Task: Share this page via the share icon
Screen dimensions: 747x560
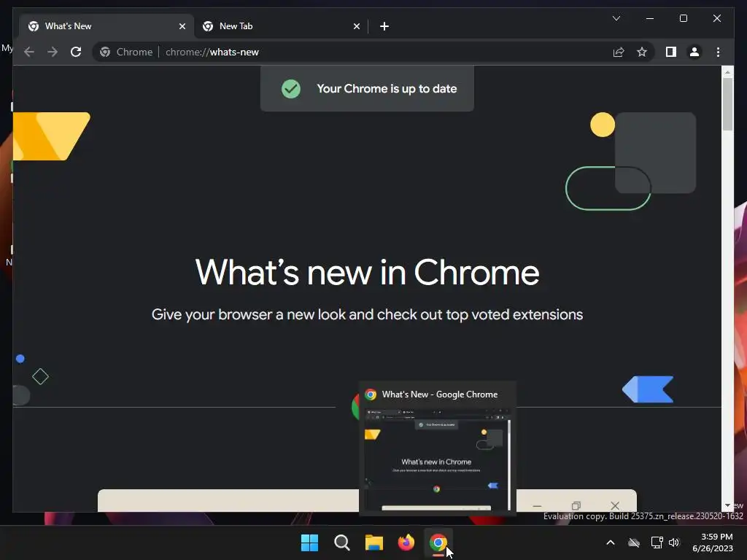Action: (x=619, y=52)
